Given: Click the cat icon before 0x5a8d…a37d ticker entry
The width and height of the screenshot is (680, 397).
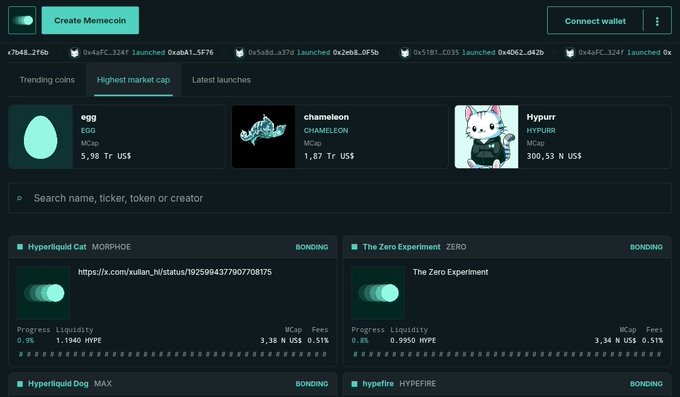Looking at the screenshot, I should [x=239, y=52].
